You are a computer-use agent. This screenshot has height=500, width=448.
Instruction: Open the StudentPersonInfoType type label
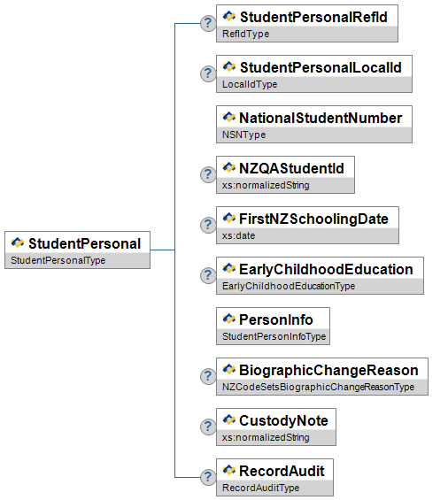(274, 336)
